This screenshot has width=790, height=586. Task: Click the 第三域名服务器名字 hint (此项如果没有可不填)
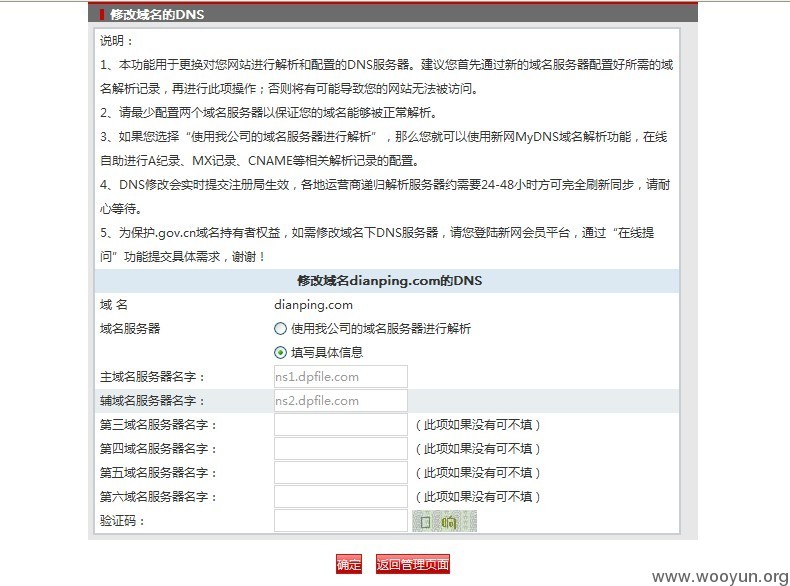(478, 425)
